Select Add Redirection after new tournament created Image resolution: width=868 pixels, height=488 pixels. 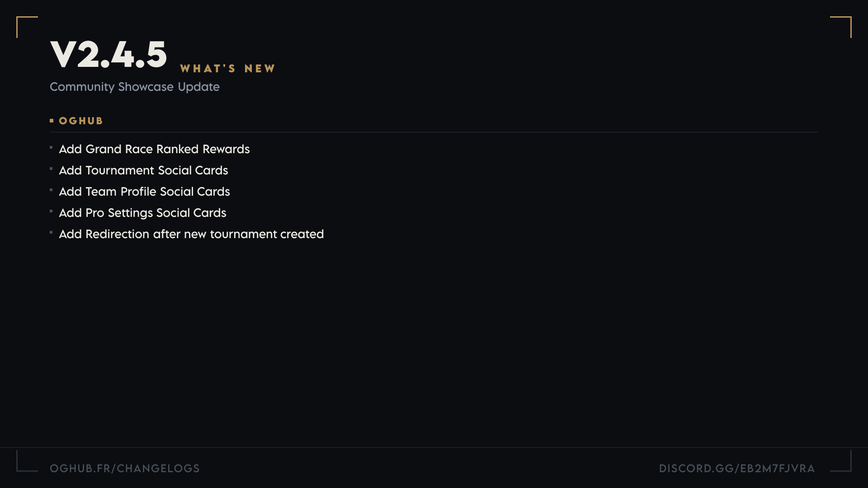pos(191,234)
